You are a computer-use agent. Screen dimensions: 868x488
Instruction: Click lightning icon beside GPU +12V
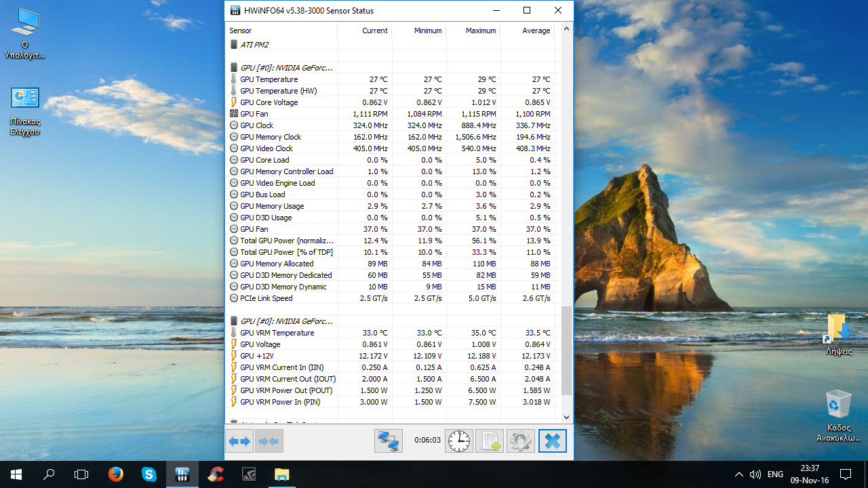[234, 356]
